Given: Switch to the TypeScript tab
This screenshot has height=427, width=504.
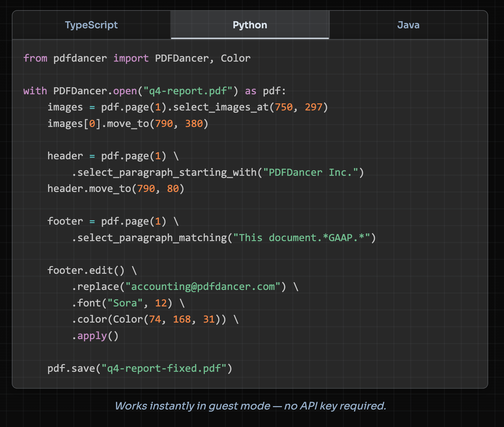Looking at the screenshot, I should pos(91,25).
